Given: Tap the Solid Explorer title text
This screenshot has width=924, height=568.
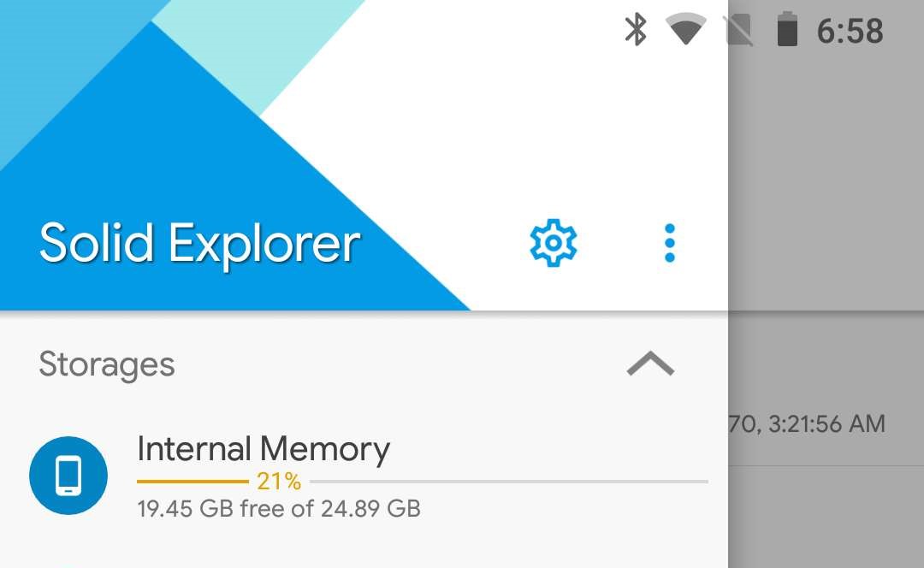Looking at the screenshot, I should tap(198, 241).
